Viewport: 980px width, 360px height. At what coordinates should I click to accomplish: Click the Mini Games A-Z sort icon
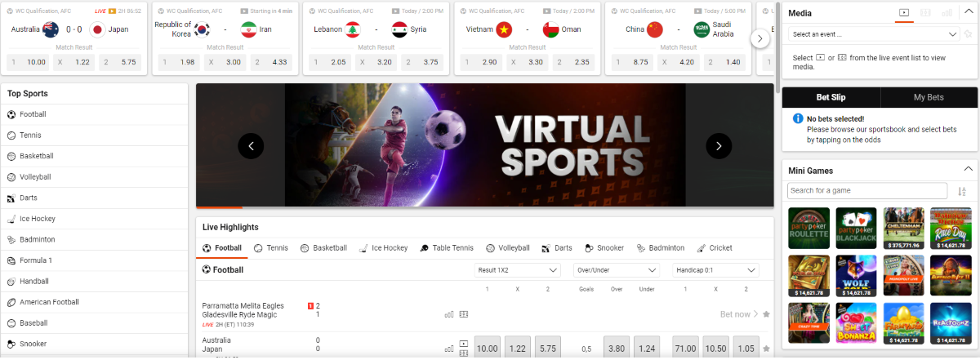click(x=961, y=191)
